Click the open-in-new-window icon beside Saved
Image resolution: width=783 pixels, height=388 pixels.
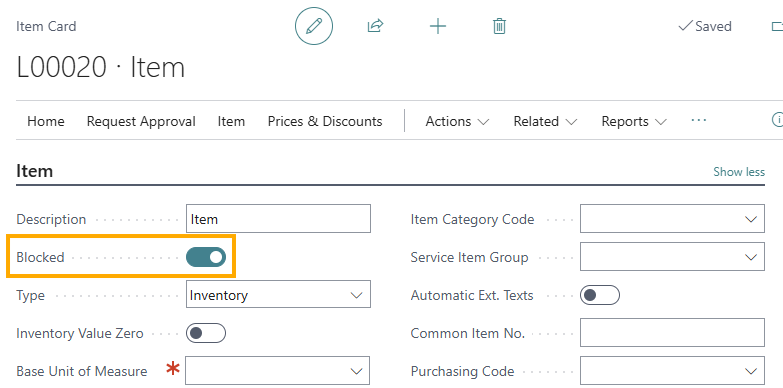[x=777, y=26]
